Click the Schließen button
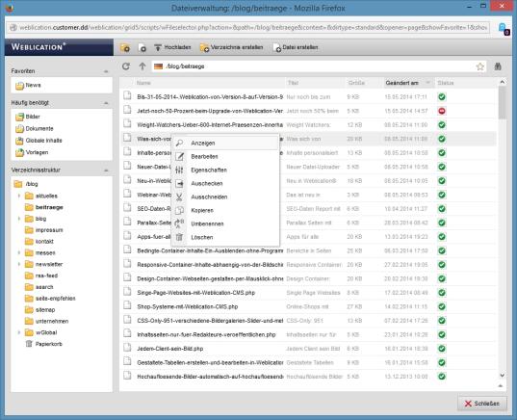The height and width of the screenshot is (420, 517). 482,404
